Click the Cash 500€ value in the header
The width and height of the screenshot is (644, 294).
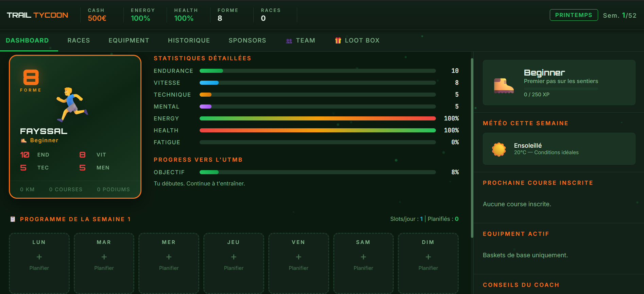(x=97, y=18)
